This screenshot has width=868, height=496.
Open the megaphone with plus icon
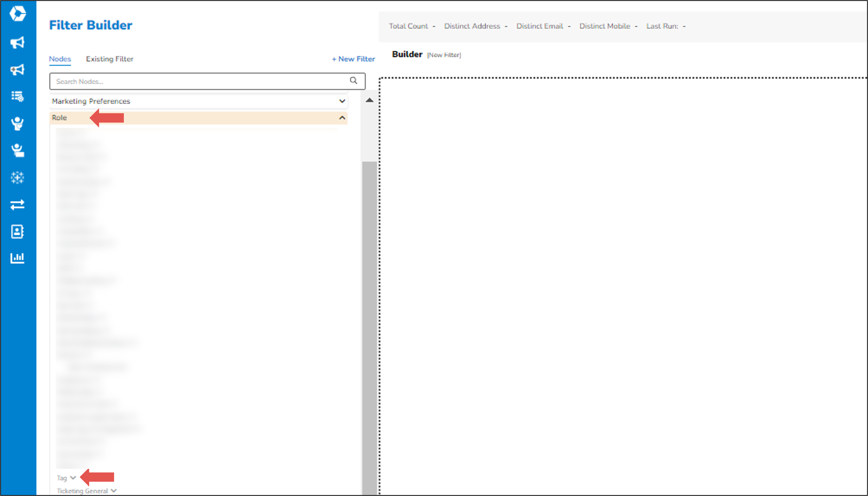coord(17,70)
